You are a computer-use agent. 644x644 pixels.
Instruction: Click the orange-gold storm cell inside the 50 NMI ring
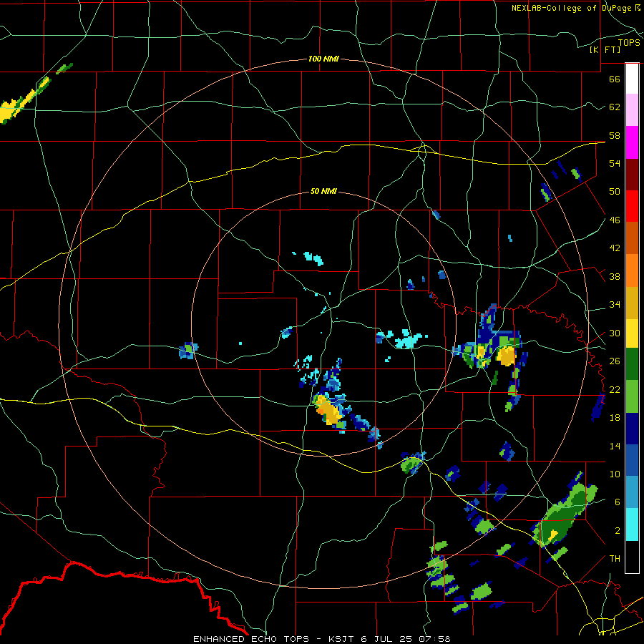(x=329, y=411)
